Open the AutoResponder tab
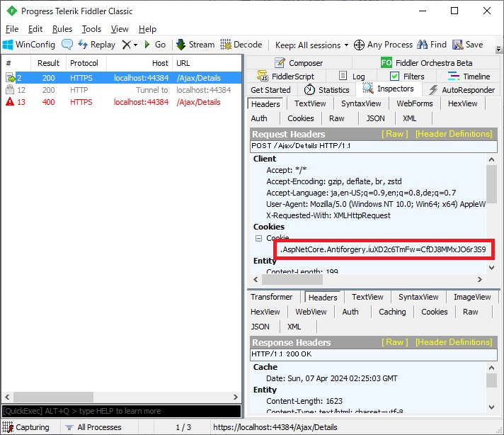Image resolution: width=504 pixels, height=435 pixels. pyautogui.click(x=462, y=90)
